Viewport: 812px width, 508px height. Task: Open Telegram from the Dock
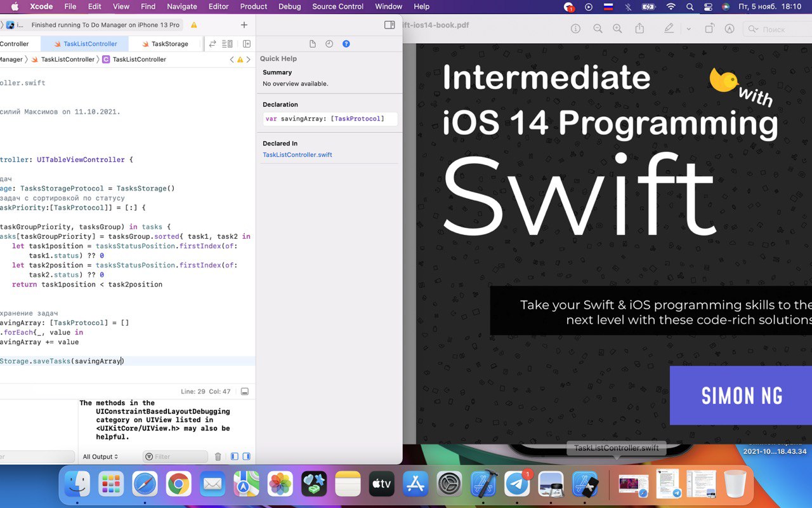[517, 485]
